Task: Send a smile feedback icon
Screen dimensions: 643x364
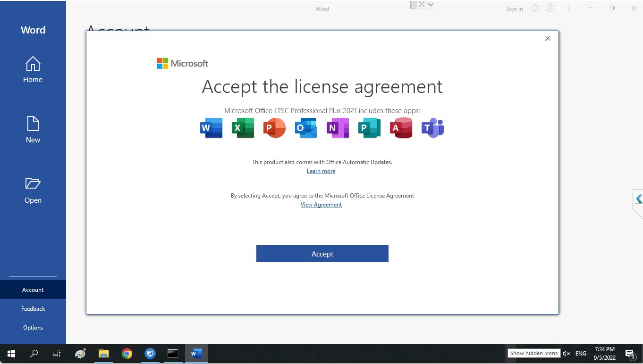Action: coord(535,8)
